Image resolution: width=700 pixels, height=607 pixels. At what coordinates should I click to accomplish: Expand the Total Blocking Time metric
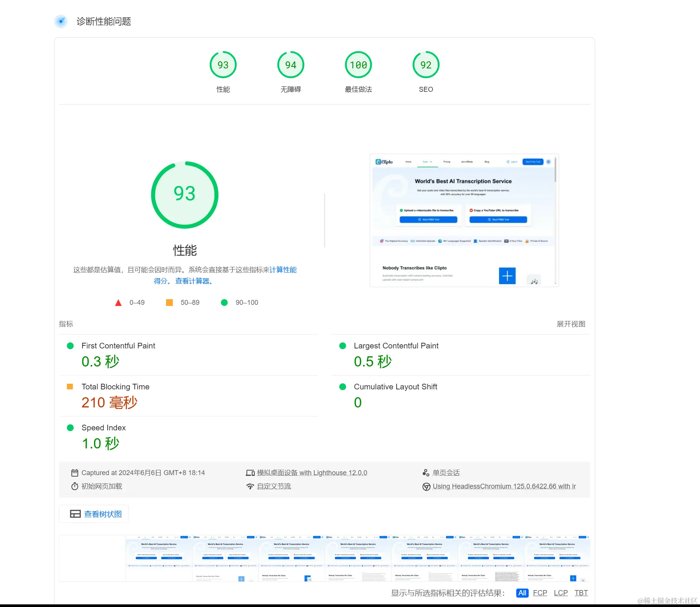pos(189,396)
